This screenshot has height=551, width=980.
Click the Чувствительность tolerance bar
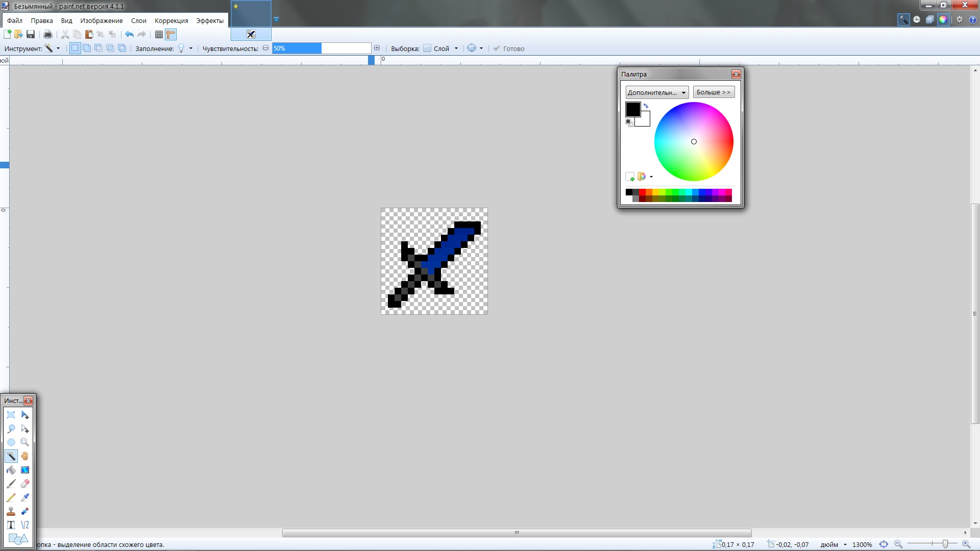(x=322, y=48)
